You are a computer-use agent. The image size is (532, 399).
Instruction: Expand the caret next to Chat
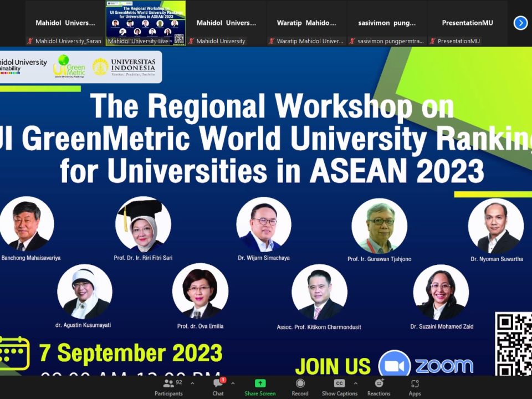click(233, 383)
